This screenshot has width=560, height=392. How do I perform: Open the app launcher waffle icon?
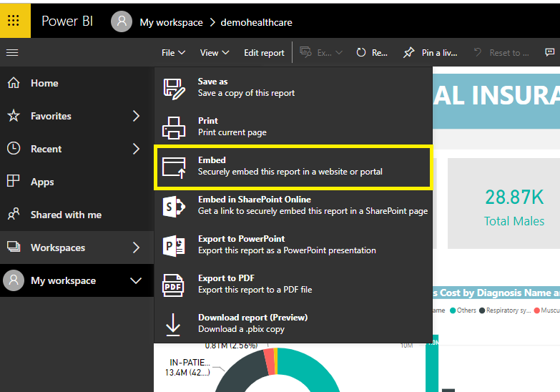pos(14,20)
